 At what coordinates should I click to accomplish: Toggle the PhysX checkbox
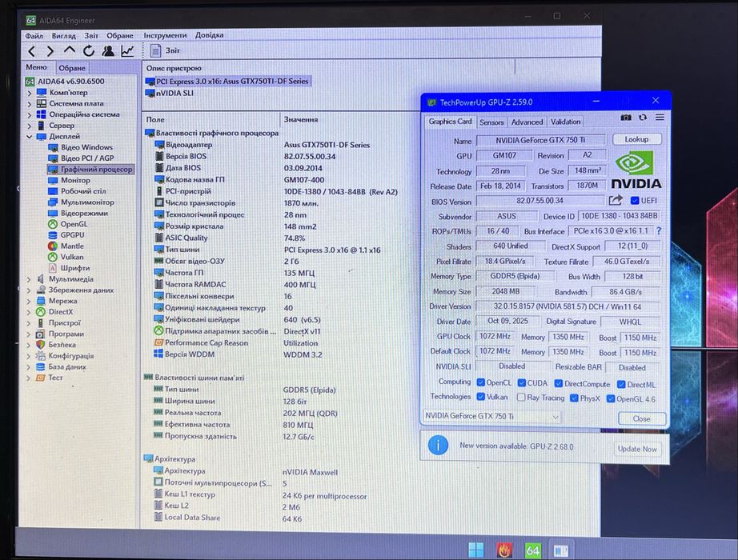pos(574,398)
